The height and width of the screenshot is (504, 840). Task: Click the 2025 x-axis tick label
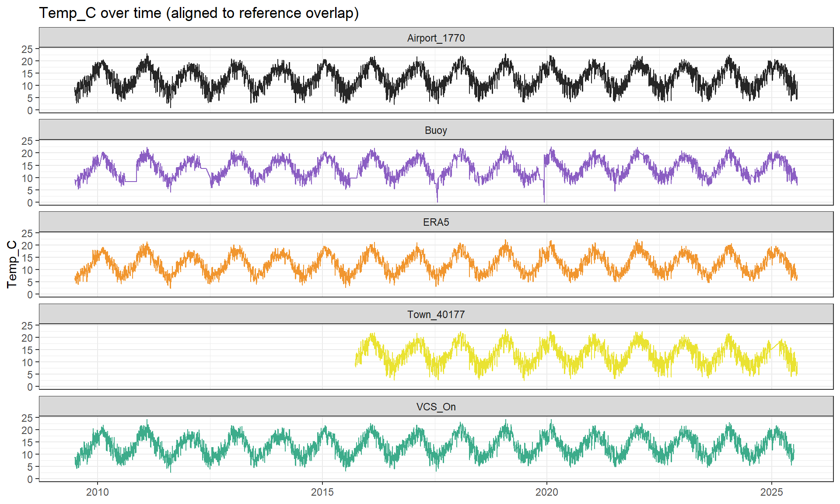point(771,492)
